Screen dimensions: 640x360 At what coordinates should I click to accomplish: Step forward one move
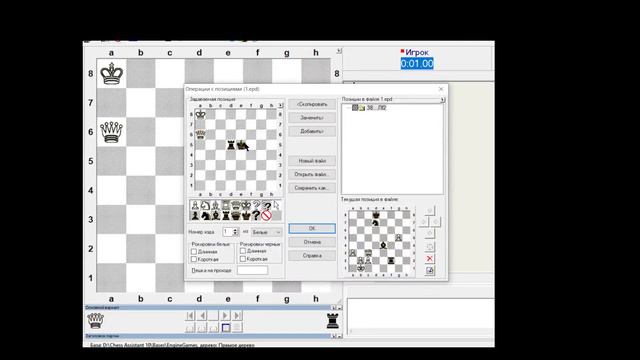point(225,316)
